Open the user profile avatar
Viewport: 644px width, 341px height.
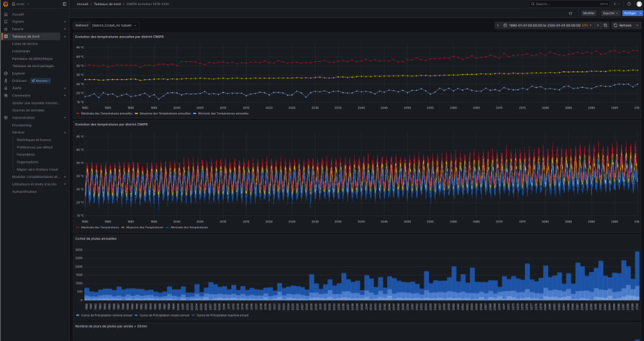coord(638,4)
